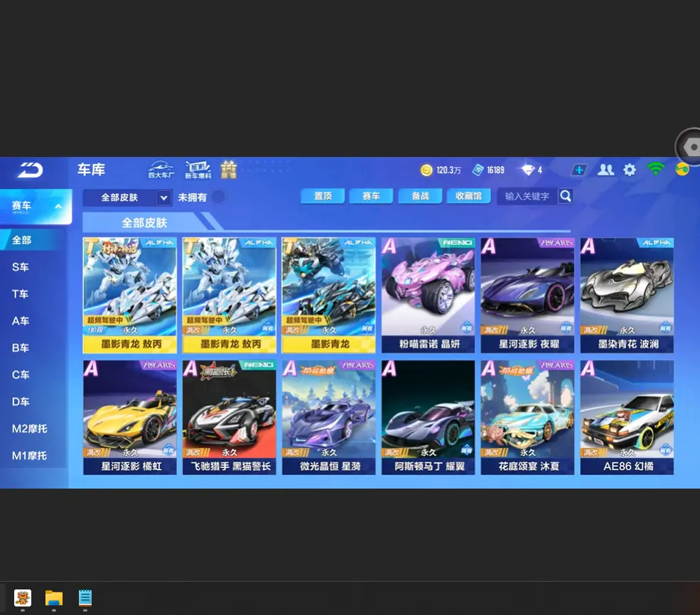Click the 备战 button
This screenshot has width=700, height=615.
tap(420, 196)
